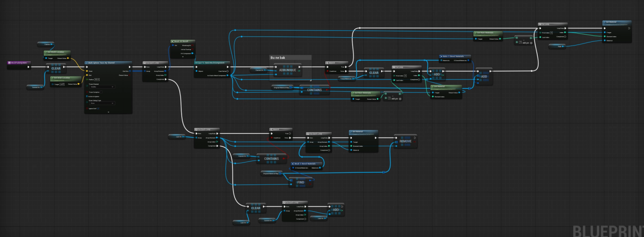Select the Get Actor Location node title

pos(66,79)
